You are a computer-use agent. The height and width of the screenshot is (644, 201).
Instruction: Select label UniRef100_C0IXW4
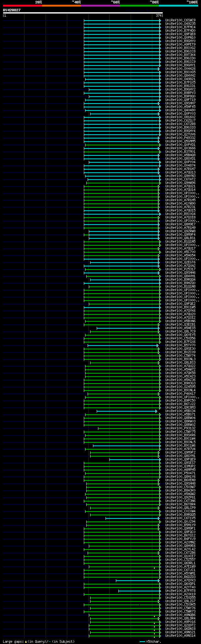coord(180,511)
